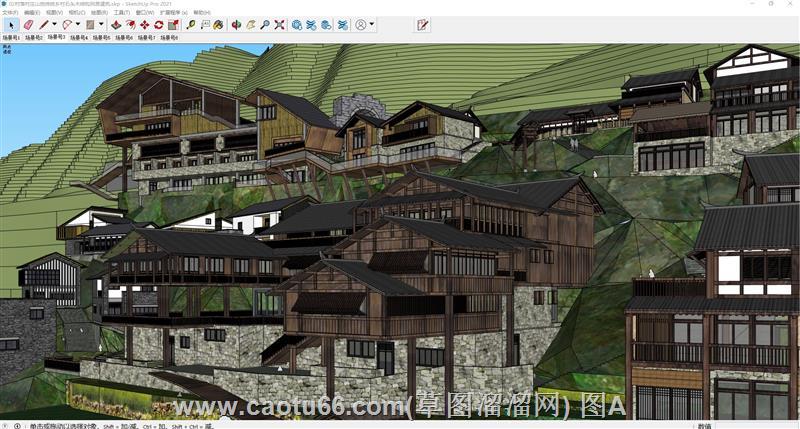Viewport: 800px width, 429px height.
Task: Click the LayOut send icon
Action: tap(326, 24)
